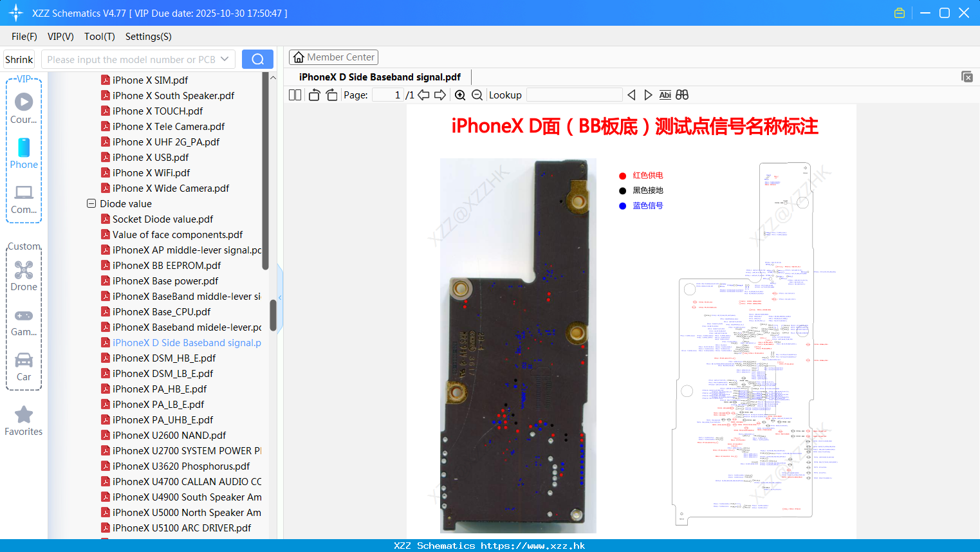Open iPhoneX Base_CPU.pdf
The height and width of the screenshot is (552, 980).
click(162, 311)
